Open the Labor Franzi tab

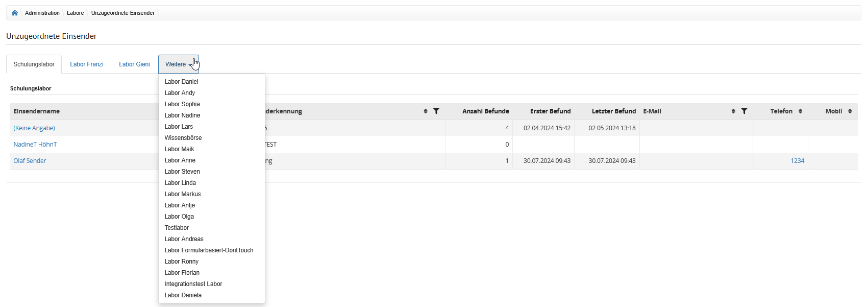click(87, 64)
